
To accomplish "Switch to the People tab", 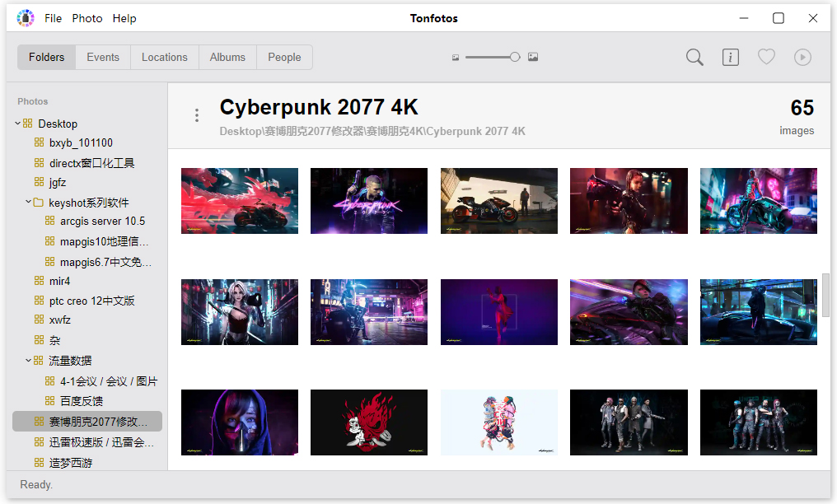I will coord(284,57).
